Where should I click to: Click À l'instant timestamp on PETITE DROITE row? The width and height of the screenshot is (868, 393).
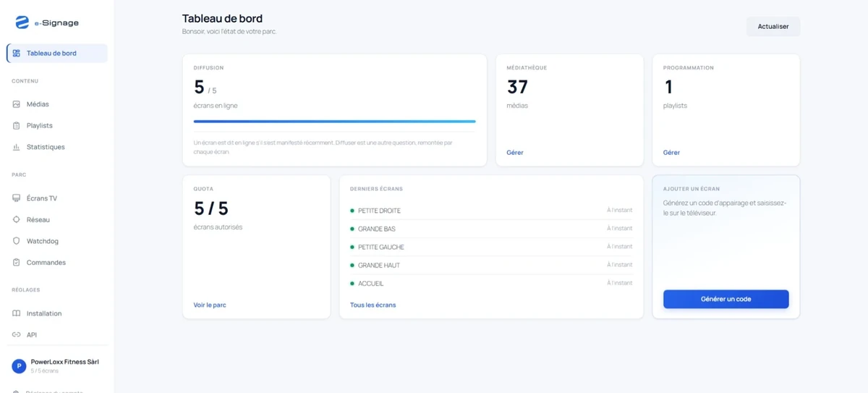[619, 211]
